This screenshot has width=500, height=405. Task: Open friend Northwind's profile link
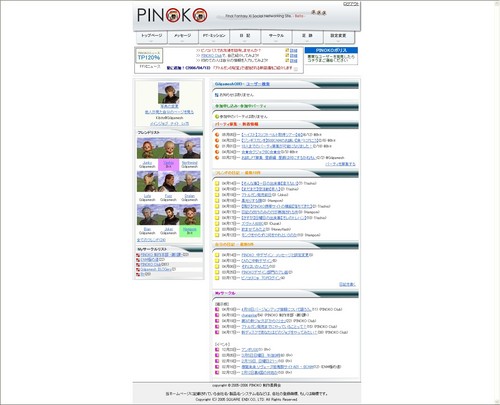(x=190, y=163)
